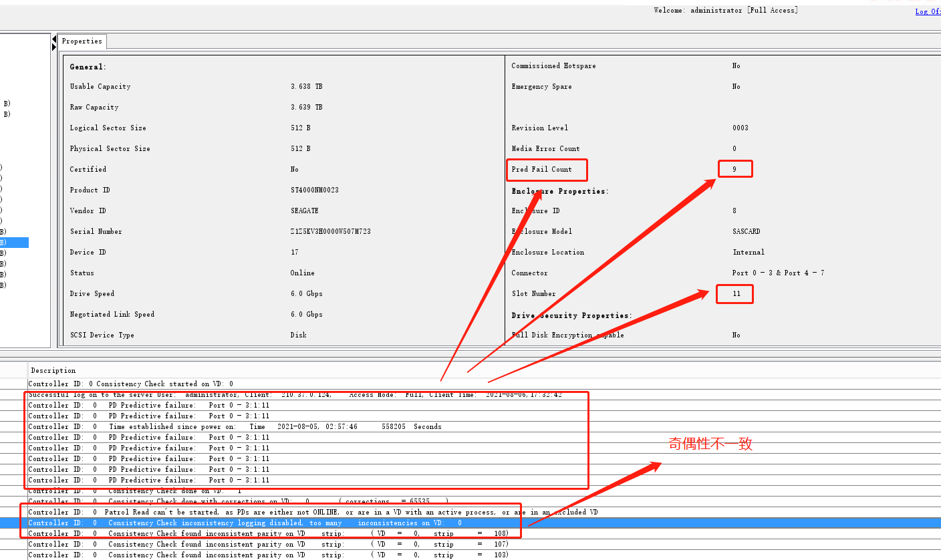Viewport: 941px width, 560px height.
Task: Click the Pred Fail Count value 9
Action: pos(734,170)
